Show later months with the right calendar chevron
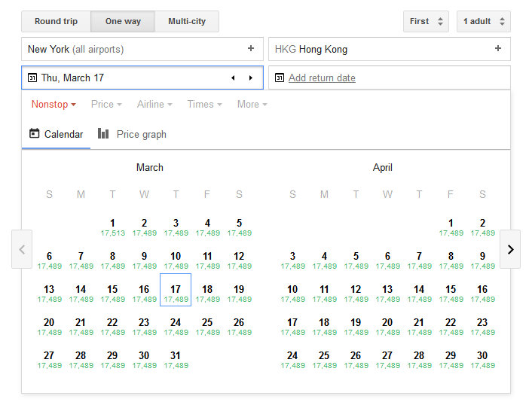 (x=510, y=249)
